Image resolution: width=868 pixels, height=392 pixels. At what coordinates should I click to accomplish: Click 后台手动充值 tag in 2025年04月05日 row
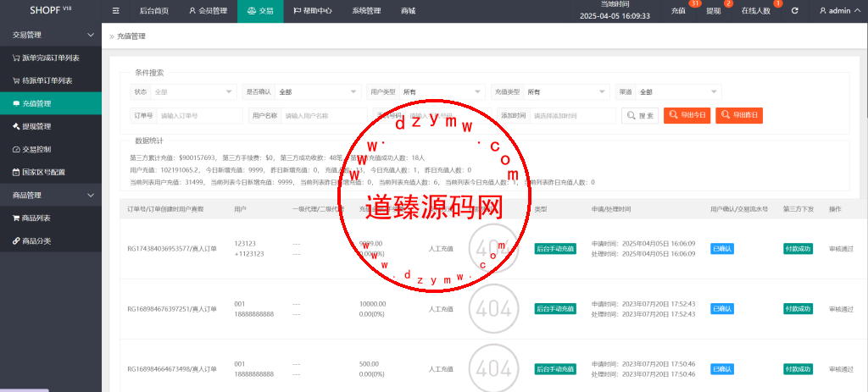[555, 249]
